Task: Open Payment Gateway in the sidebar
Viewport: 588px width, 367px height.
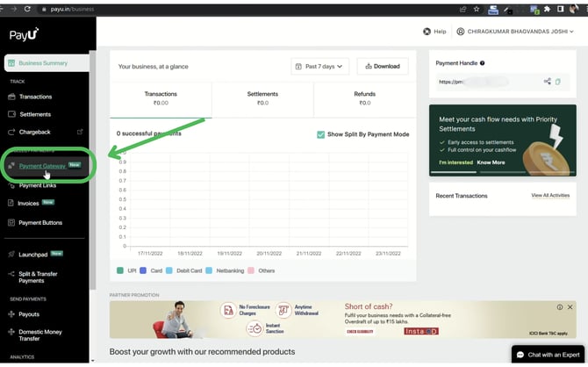Action: (42, 165)
